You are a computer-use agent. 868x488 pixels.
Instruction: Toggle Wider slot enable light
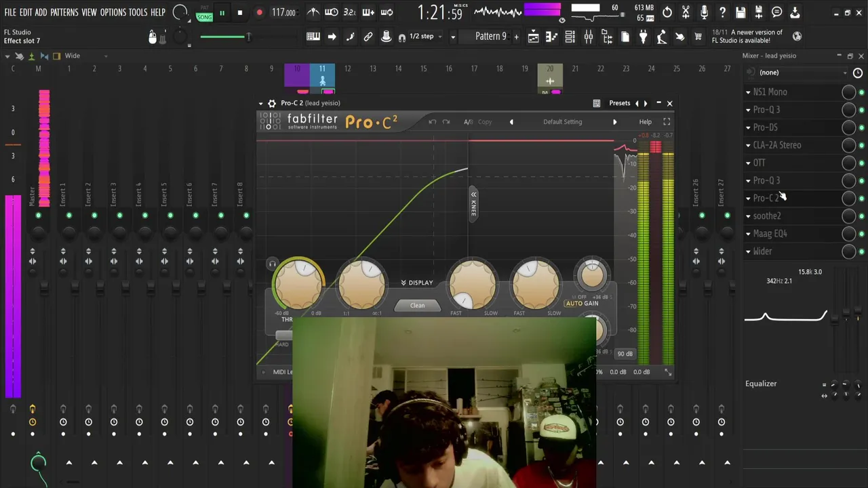(861, 251)
